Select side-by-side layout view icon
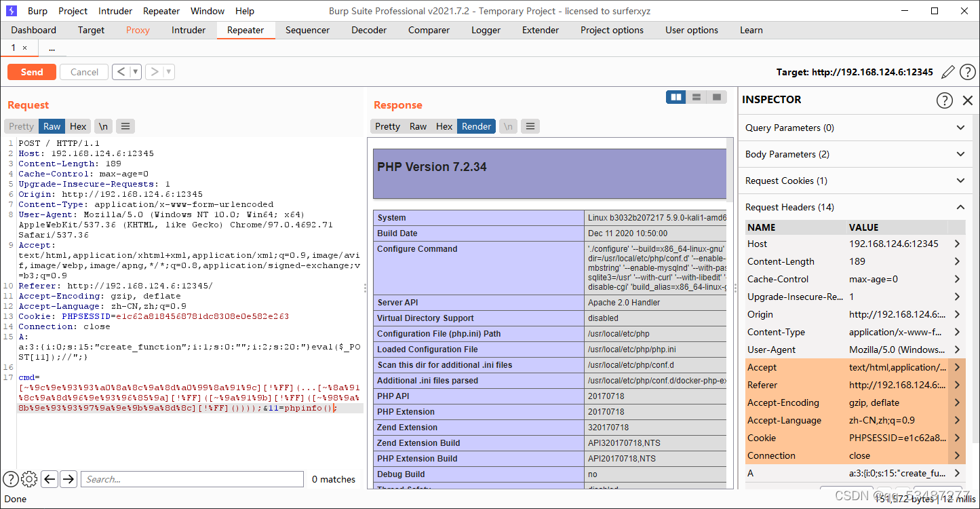Screen dimensions: 980x509 pyautogui.click(x=676, y=97)
